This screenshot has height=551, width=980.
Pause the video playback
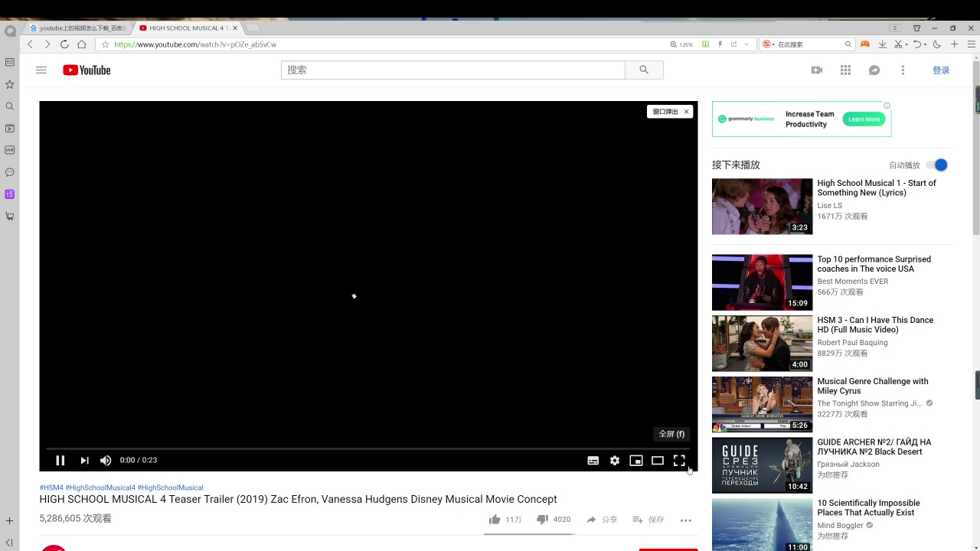[x=60, y=460]
